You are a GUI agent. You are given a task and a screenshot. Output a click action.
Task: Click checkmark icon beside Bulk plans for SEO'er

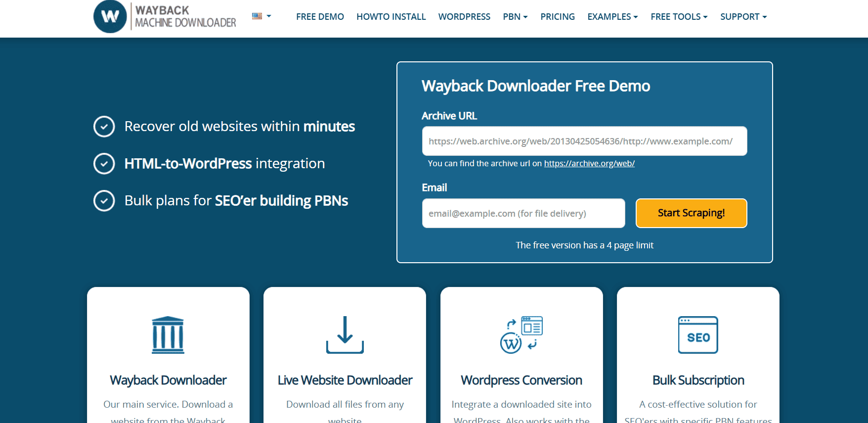point(104,201)
